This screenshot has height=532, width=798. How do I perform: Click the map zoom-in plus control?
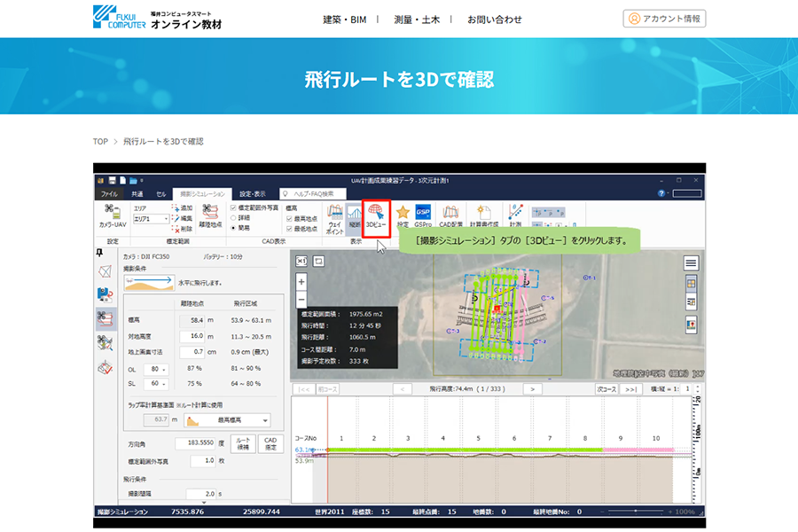pyautogui.click(x=301, y=282)
